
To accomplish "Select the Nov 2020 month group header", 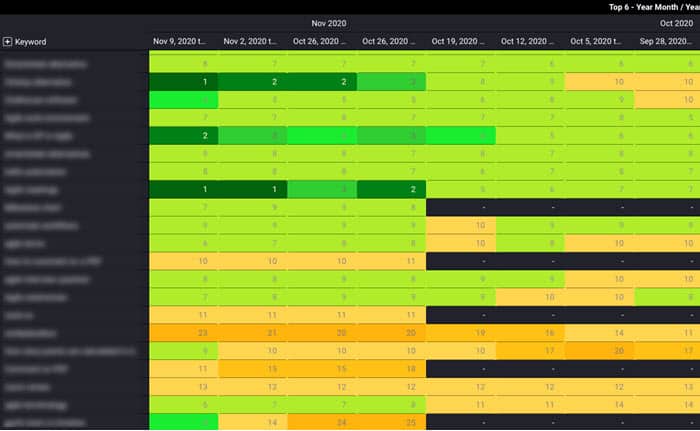I will (329, 23).
